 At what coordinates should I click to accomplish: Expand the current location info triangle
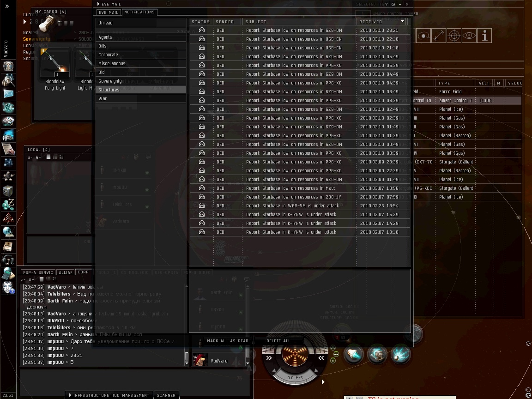[25, 22]
